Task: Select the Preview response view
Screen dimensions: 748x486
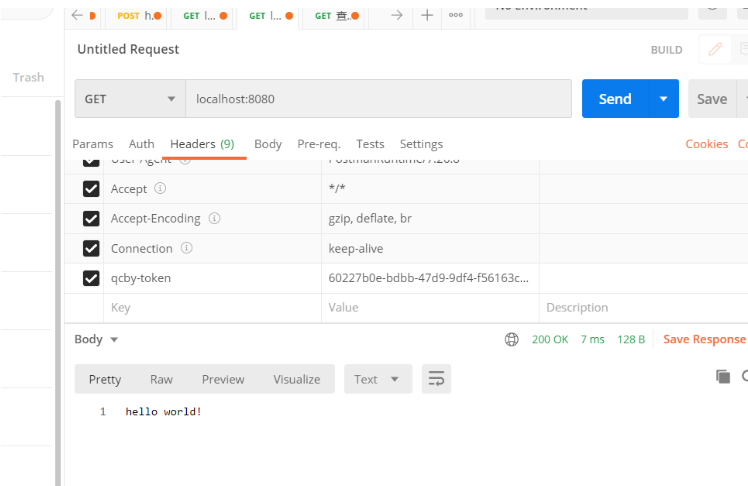Action: pyautogui.click(x=223, y=379)
